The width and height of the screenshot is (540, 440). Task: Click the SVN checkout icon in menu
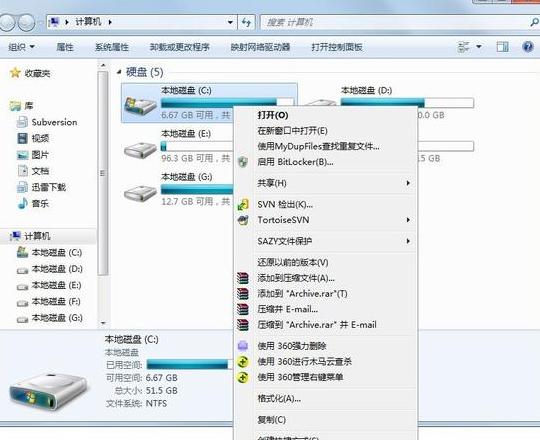(243, 205)
